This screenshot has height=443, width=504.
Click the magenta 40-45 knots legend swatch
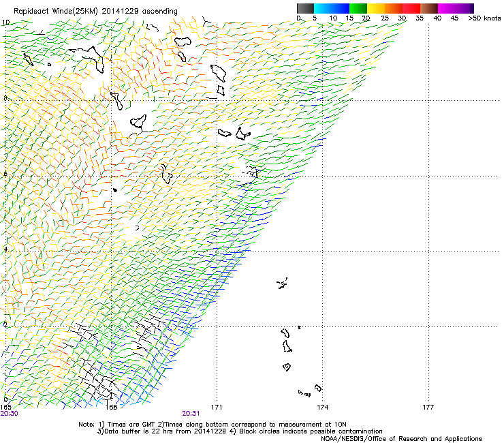click(447, 8)
